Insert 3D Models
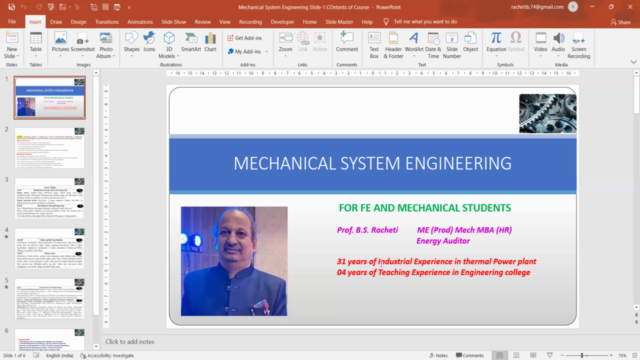This screenshot has height=360, width=640. click(x=169, y=45)
